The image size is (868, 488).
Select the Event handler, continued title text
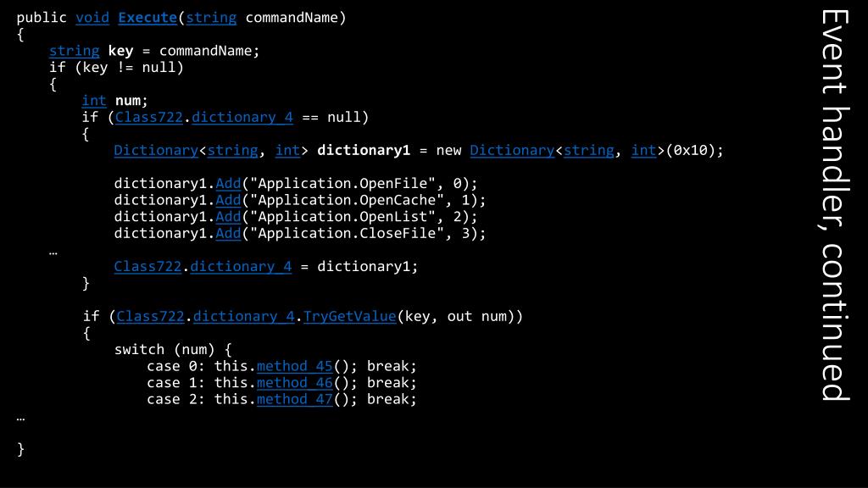[x=835, y=205]
